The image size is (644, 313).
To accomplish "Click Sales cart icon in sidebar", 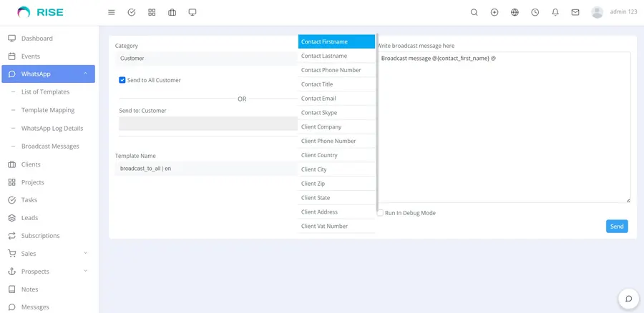I will (x=12, y=254).
